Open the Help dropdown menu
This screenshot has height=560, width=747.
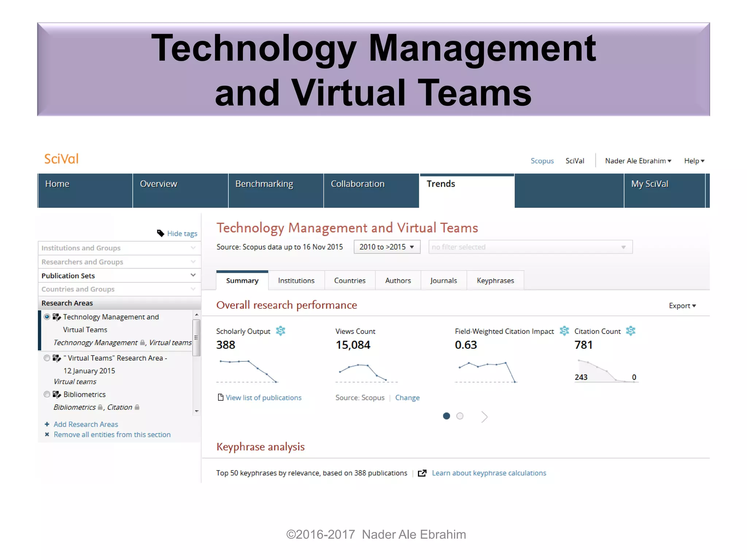point(694,161)
